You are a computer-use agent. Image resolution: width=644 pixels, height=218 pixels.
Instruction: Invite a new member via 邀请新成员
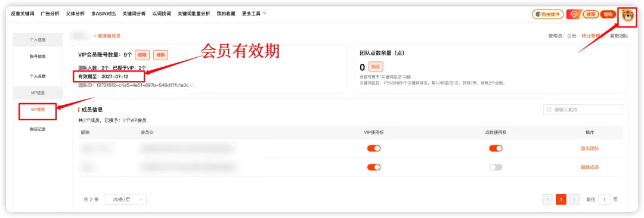107,36
